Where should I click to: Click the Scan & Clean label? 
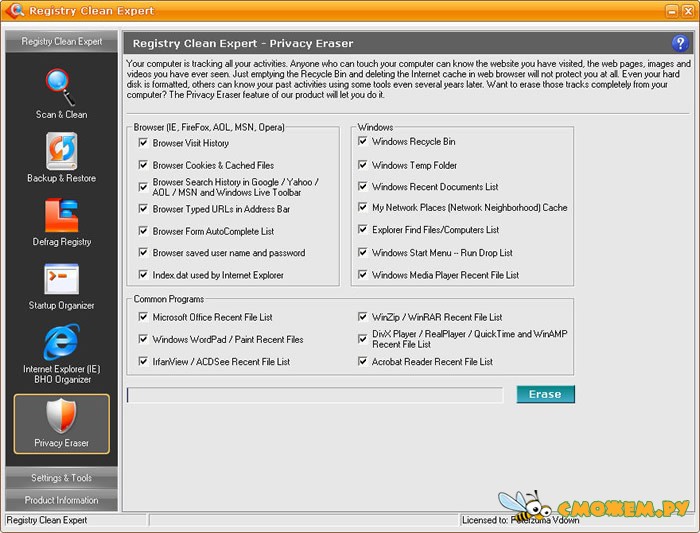tap(62, 114)
